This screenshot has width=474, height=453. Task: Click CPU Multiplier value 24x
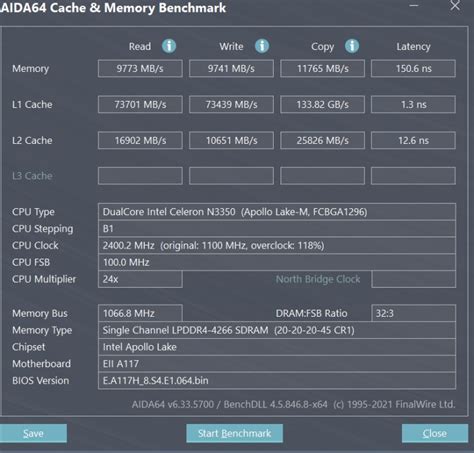click(x=140, y=279)
